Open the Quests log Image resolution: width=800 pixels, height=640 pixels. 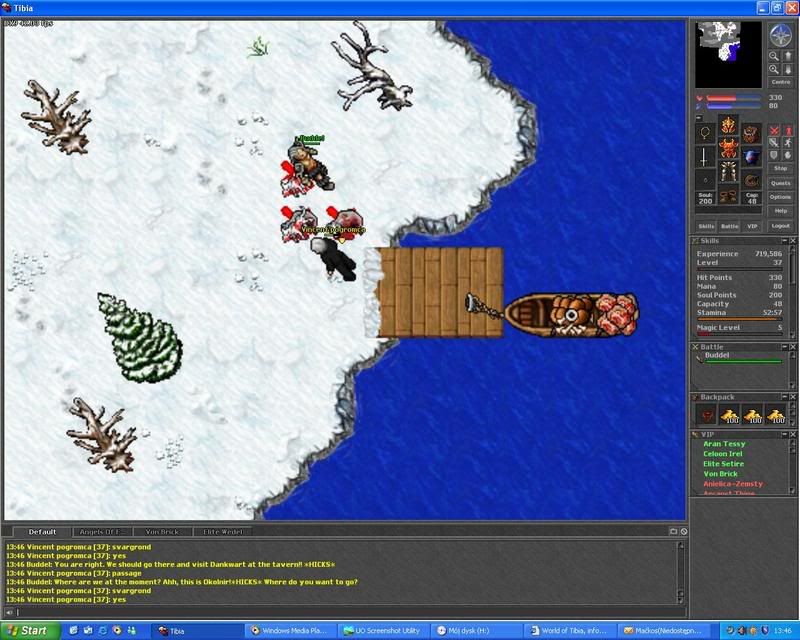pos(781,183)
